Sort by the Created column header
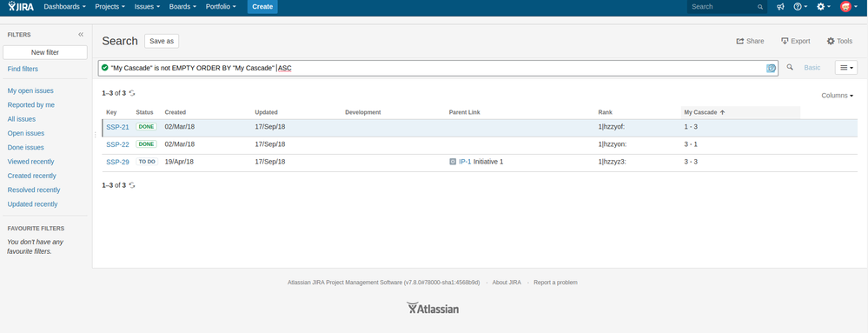 click(176, 112)
